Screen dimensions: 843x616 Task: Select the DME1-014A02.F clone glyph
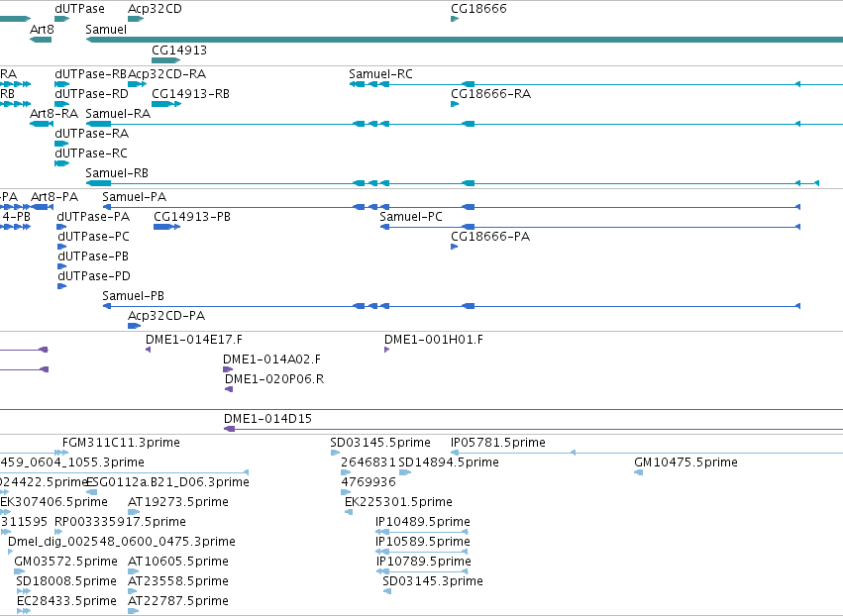pyautogui.click(x=228, y=369)
